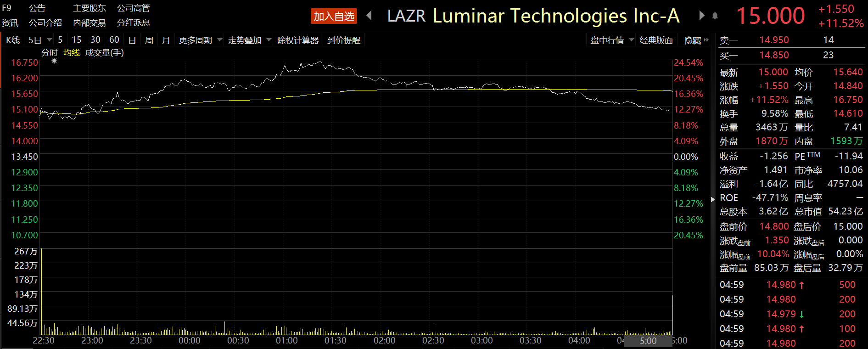
Task: Toggle the 均线 average line legend
Action: pos(72,53)
